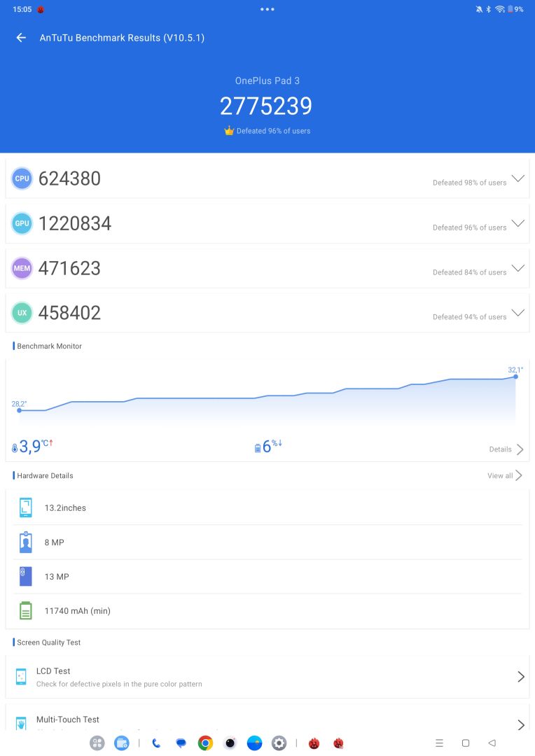Expand the UX score details chevron
Image resolution: width=535 pixels, height=756 pixels.
[x=517, y=312]
